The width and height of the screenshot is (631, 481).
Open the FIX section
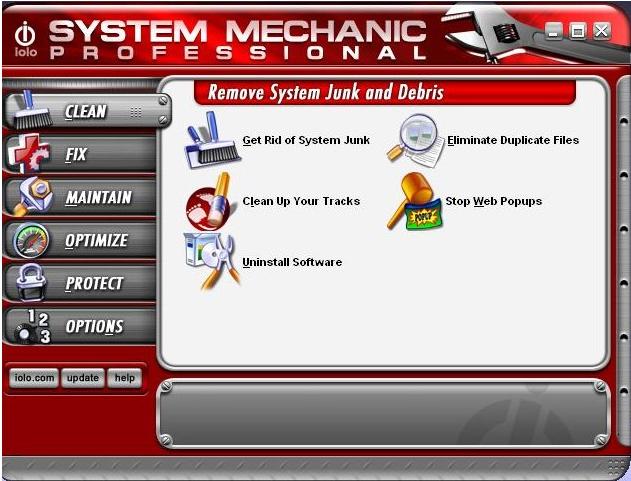tap(80, 154)
